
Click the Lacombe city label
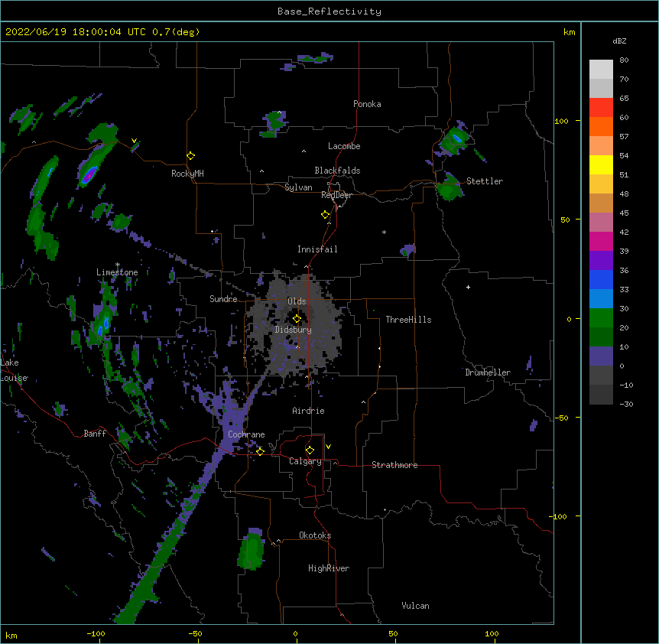tap(344, 146)
